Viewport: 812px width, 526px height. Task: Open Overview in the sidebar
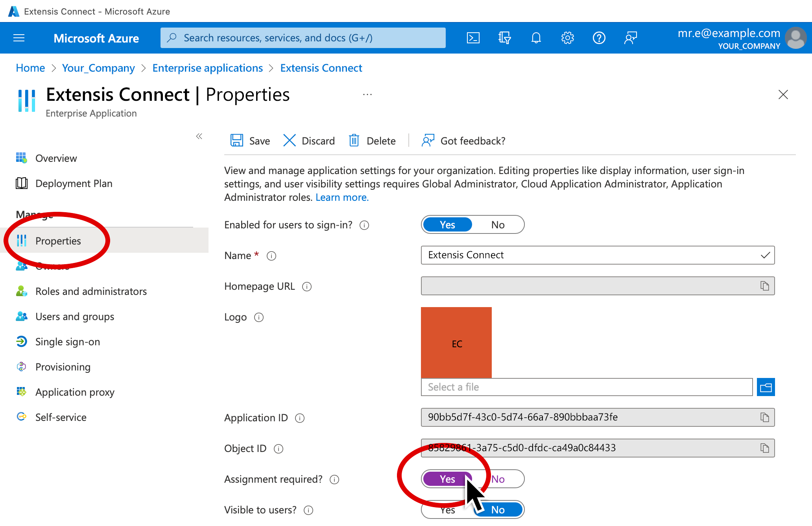[56, 158]
